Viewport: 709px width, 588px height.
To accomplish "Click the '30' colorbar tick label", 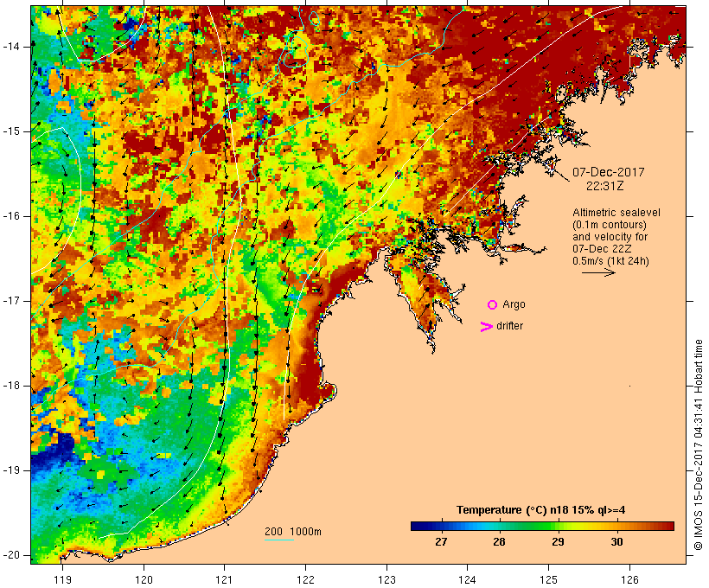I will (x=616, y=541).
